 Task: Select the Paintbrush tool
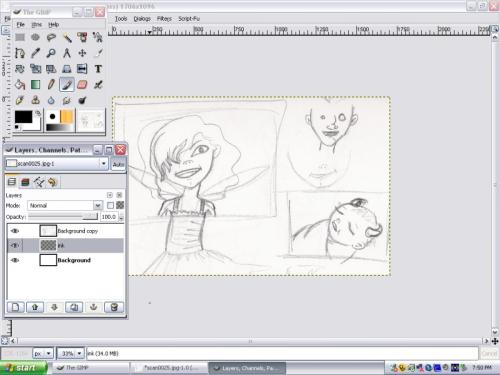[x=67, y=85]
